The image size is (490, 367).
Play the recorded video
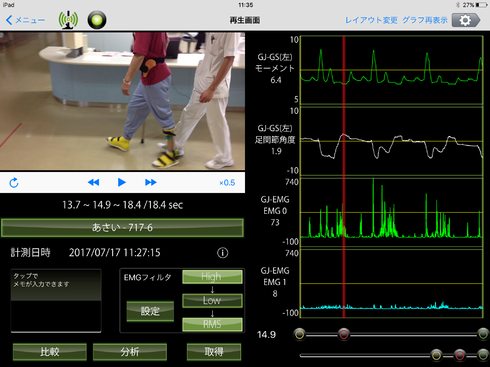[x=122, y=182]
